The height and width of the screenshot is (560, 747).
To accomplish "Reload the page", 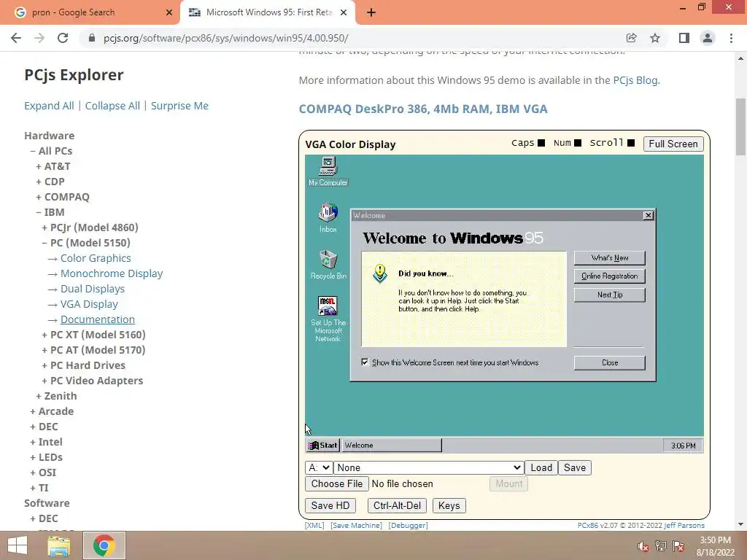I will click(63, 38).
